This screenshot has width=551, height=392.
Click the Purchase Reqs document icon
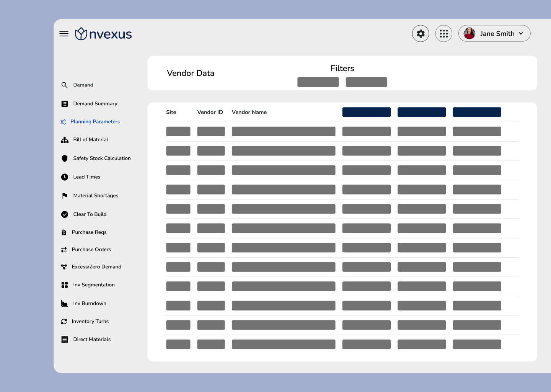64,232
